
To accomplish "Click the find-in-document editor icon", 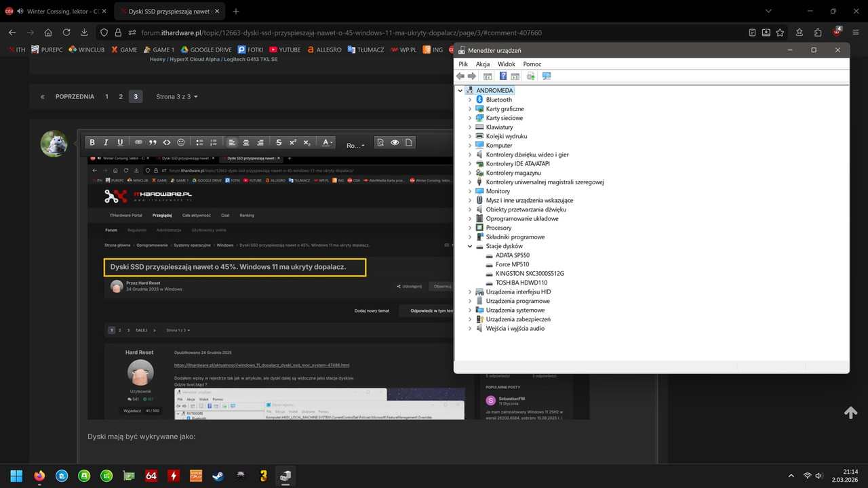I will [380, 142].
